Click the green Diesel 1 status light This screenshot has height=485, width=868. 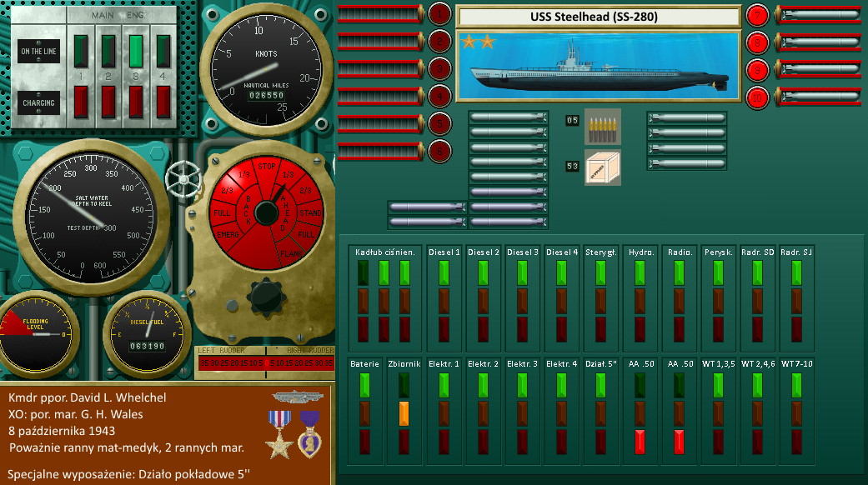[x=443, y=273]
